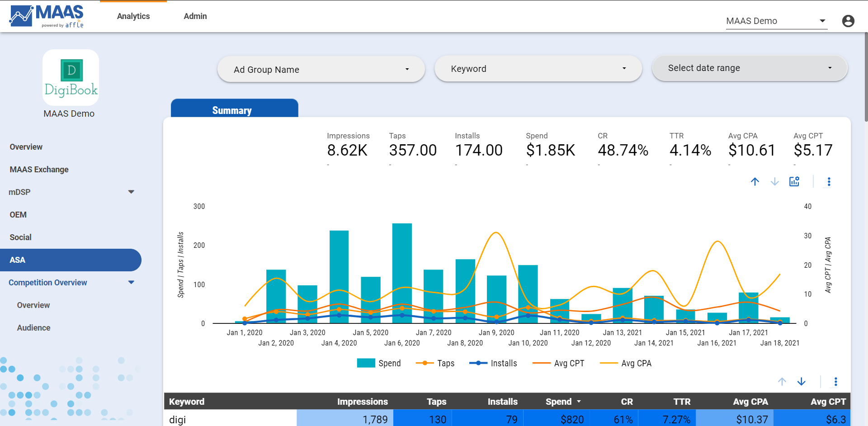
Task: Open the three-dot menu beside the chart
Action: point(829,181)
